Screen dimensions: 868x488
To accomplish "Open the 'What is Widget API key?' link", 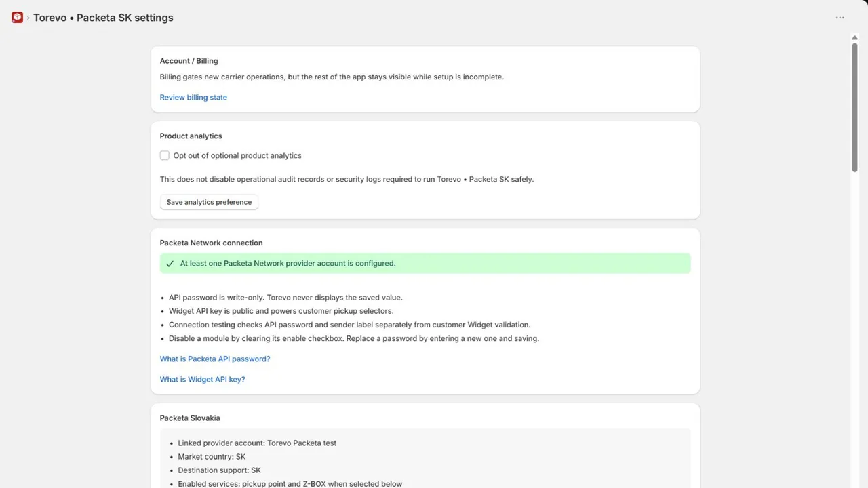I will click(202, 380).
